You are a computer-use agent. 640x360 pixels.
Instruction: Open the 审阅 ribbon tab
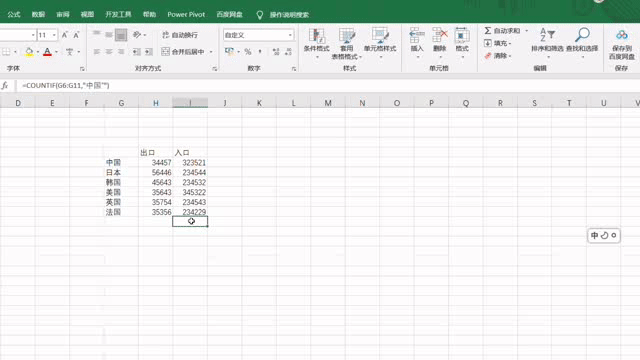(x=63, y=14)
